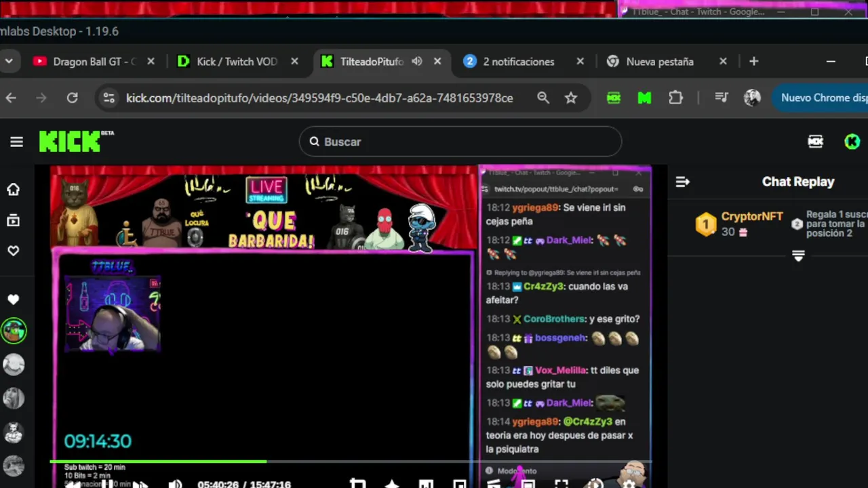Open Following outlined heart in sidebar
Viewport: 868px width, 488px height.
13,251
